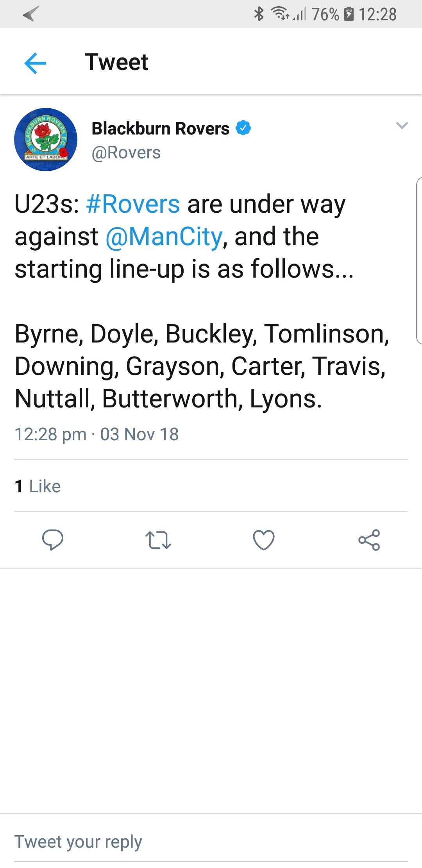The image size is (422, 868).
Task: View who liked: 1 Like
Action: [38, 486]
